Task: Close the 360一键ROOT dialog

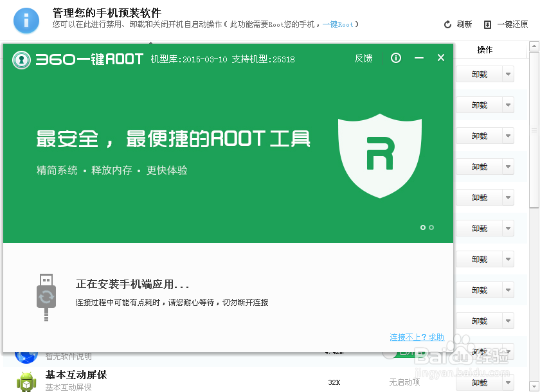Action: point(441,57)
